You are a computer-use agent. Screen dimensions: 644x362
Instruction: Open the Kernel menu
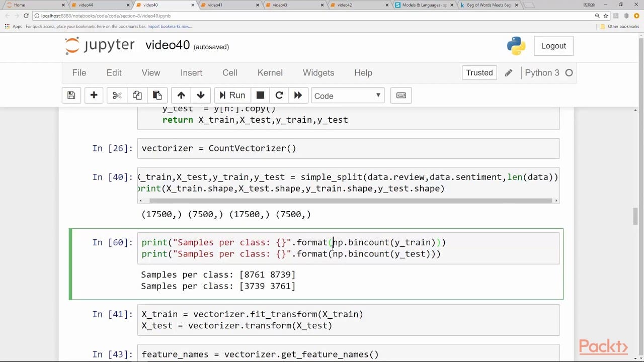pos(270,73)
